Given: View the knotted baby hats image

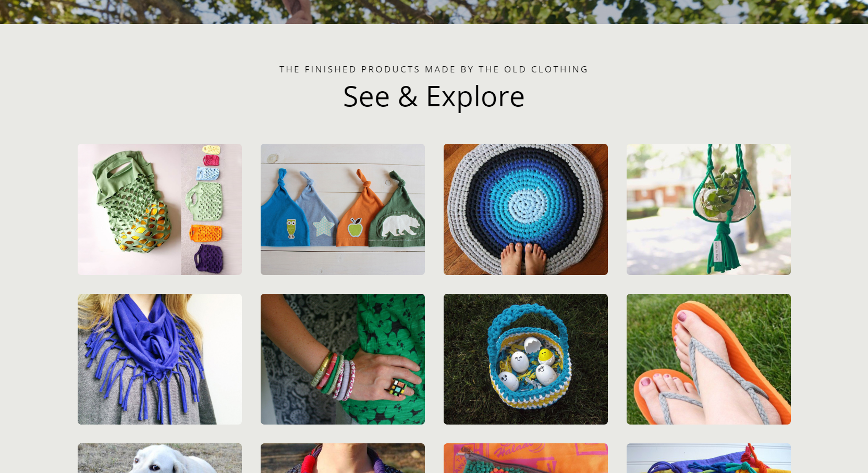Looking at the screenshot, I should [343, 209].
